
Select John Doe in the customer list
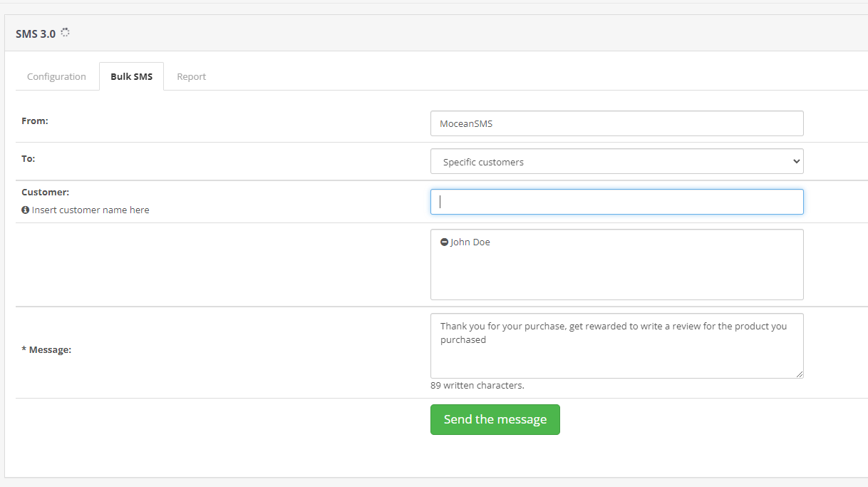[470, 242]
